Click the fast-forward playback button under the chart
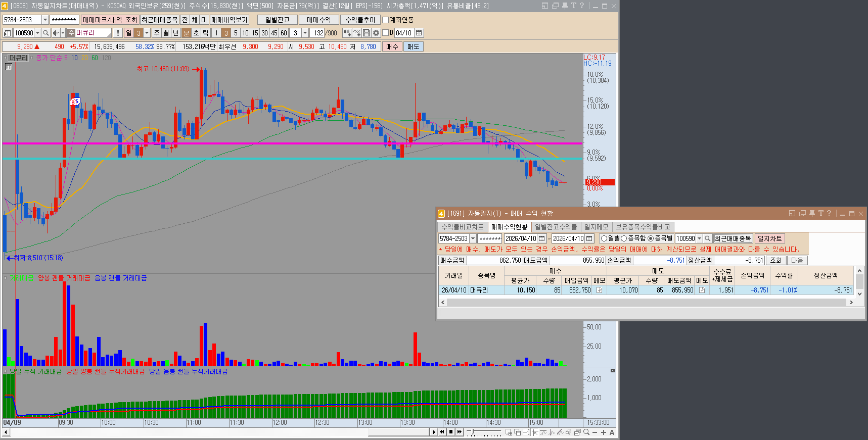 point(460,432)
